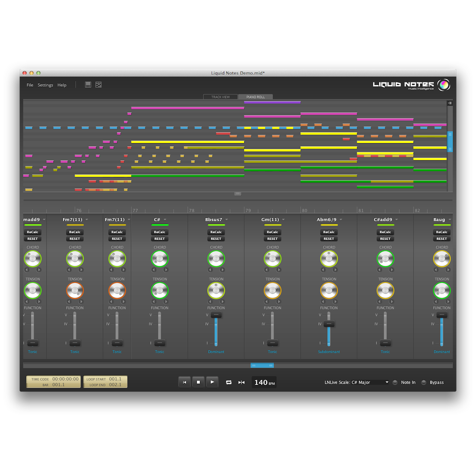Screen dimensions: 476x476
Task: Click the grid pattern icon next to the keyboard icon
Action: 98,84
